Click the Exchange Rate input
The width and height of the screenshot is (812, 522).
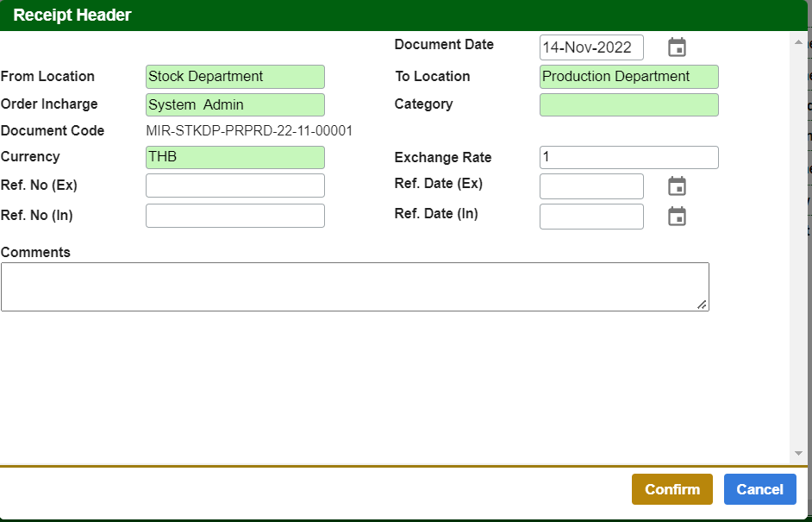point(628,158)
